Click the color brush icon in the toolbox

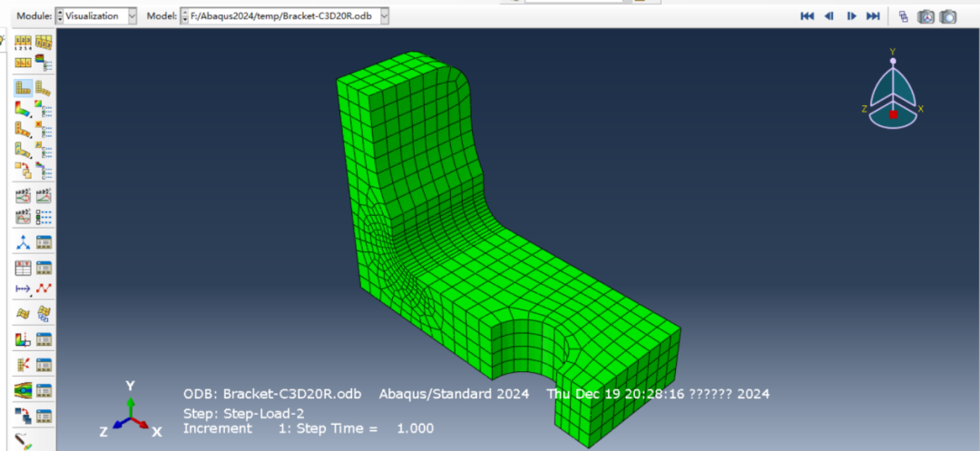click(23, 442)
